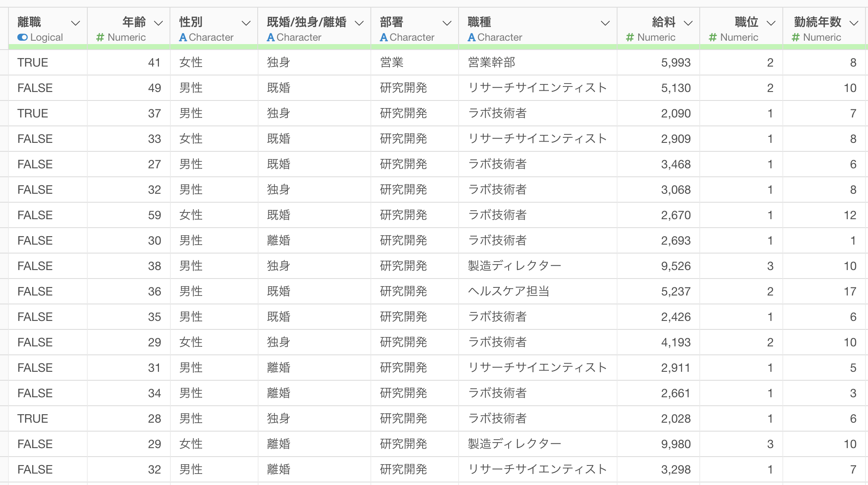Open the 離職 column dropdown menu
Screen dimensions: 868x485
[75, 23]
